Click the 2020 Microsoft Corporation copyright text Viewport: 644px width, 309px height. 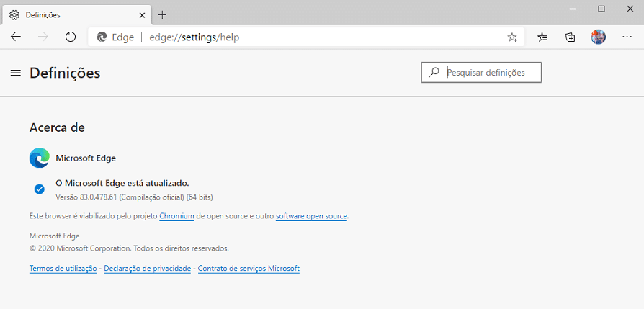click(x=130, y=248)
